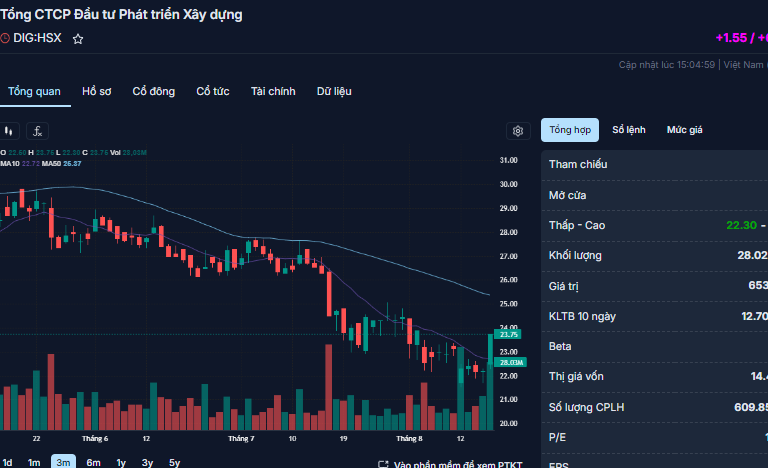
Task: Click the MA50 26.37 indicator label
Action: (62, 164)
